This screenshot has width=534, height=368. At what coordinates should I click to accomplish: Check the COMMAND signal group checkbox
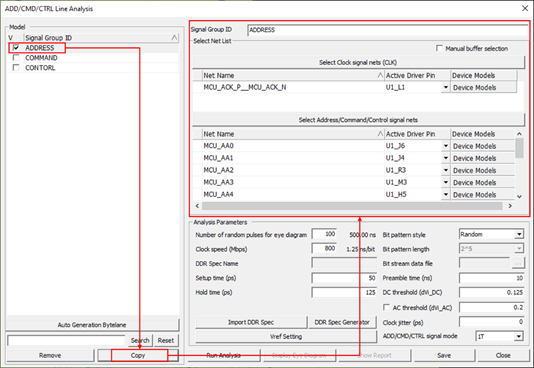[x=16, y=58]
